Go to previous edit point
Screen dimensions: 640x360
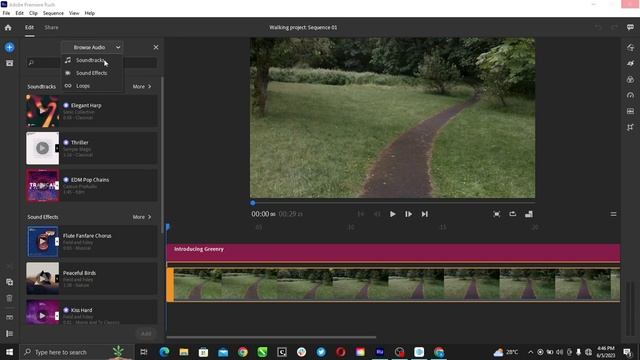[360, 214]
